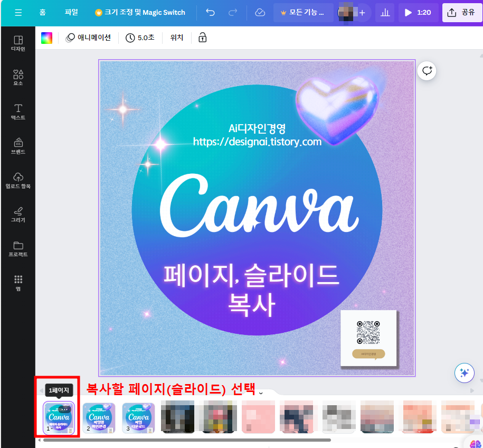The width and height of the screenshot is (483, 448).
Task: Select the 페이지, 슬라이드 복사 text on canvas
Action: pyautogui.click(x=251, y=290)
